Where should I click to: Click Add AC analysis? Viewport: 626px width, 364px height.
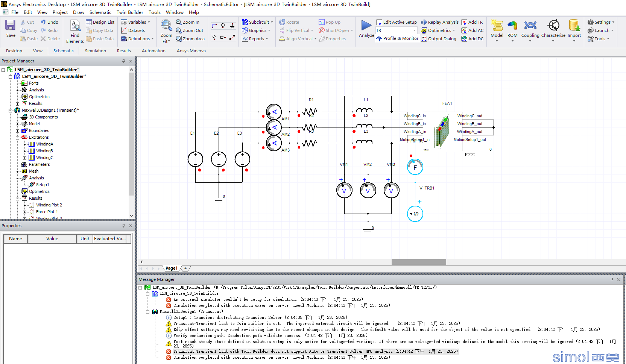(x=473, y=30)
